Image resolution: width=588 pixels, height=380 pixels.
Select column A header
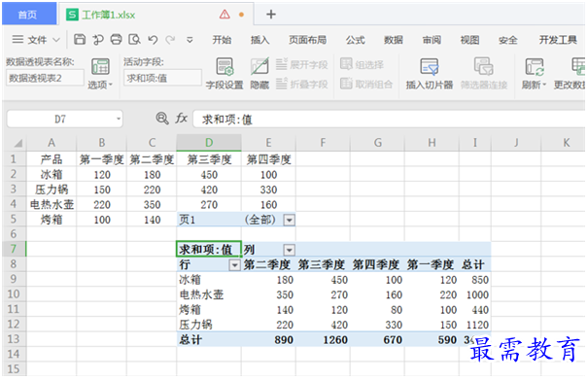pyautogui.click(x=52, y=143)
